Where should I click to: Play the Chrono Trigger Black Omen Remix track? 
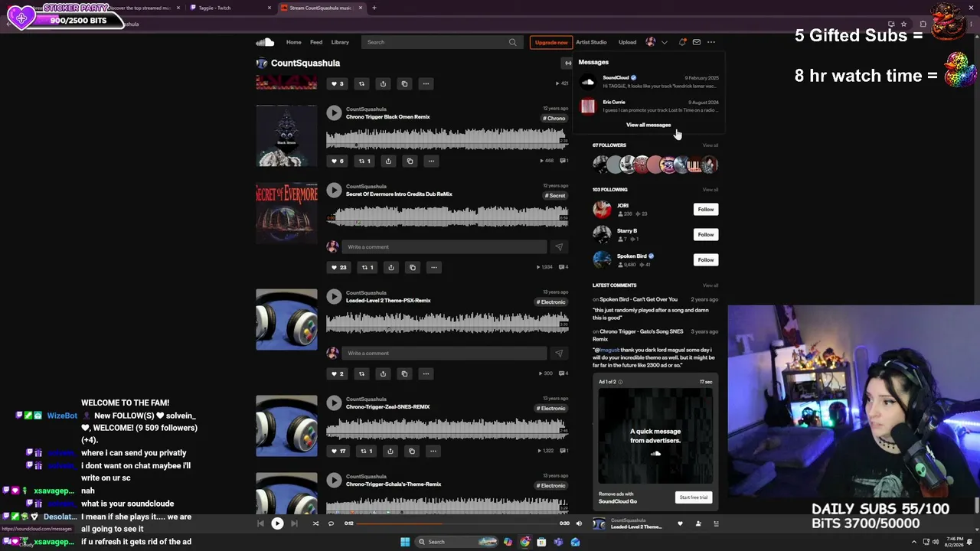pos(334,113)
